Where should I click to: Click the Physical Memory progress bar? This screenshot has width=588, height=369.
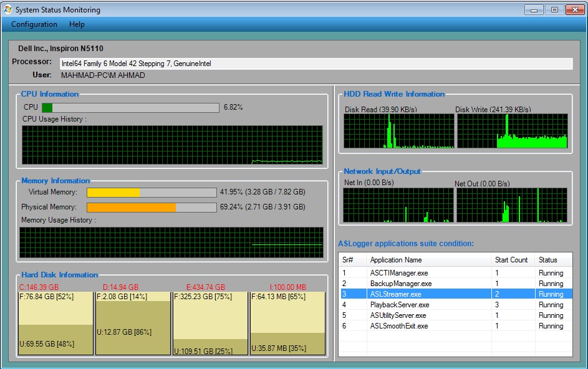[x=152, y=206]
